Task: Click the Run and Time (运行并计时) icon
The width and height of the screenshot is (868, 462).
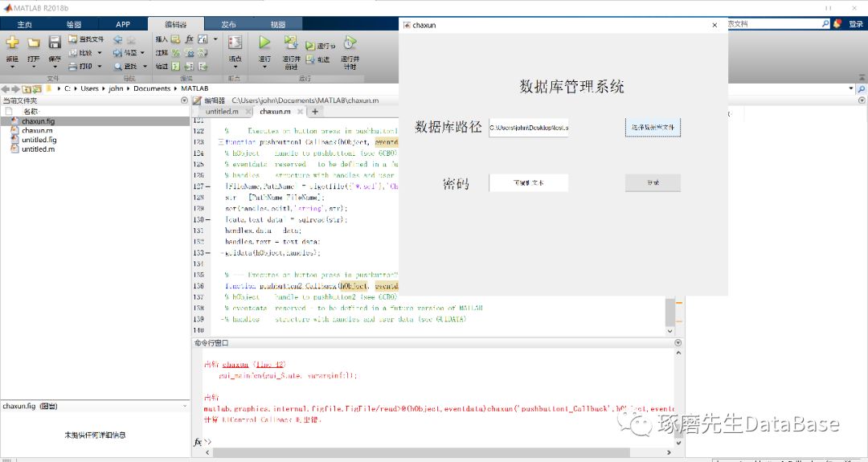Action: [x=350, y=43]
